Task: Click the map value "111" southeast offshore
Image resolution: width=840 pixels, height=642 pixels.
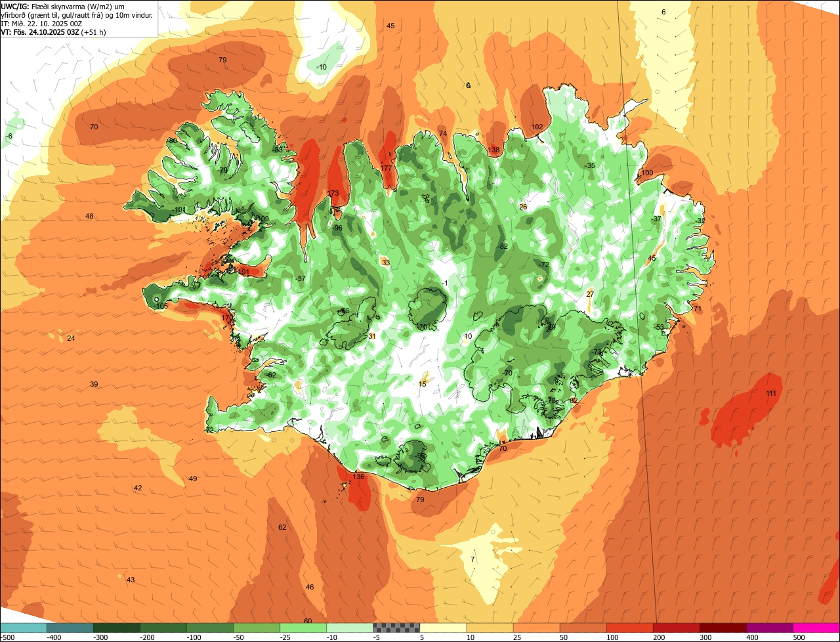Action: point(771,393)
